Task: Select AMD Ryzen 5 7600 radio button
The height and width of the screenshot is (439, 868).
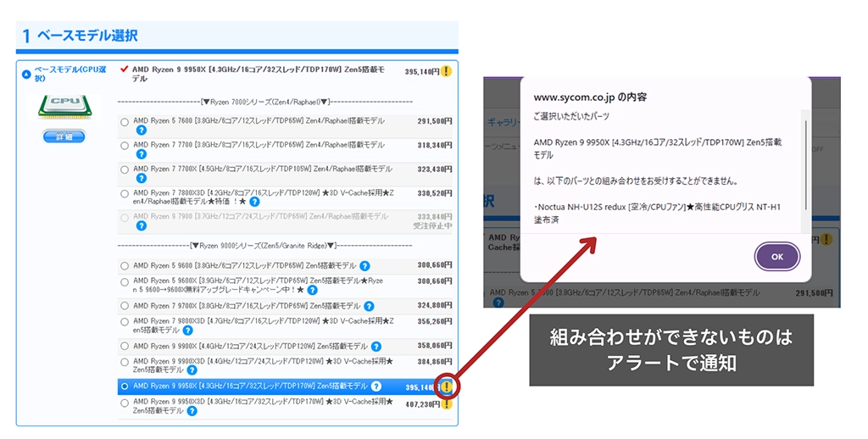Action: pos(125,122)
